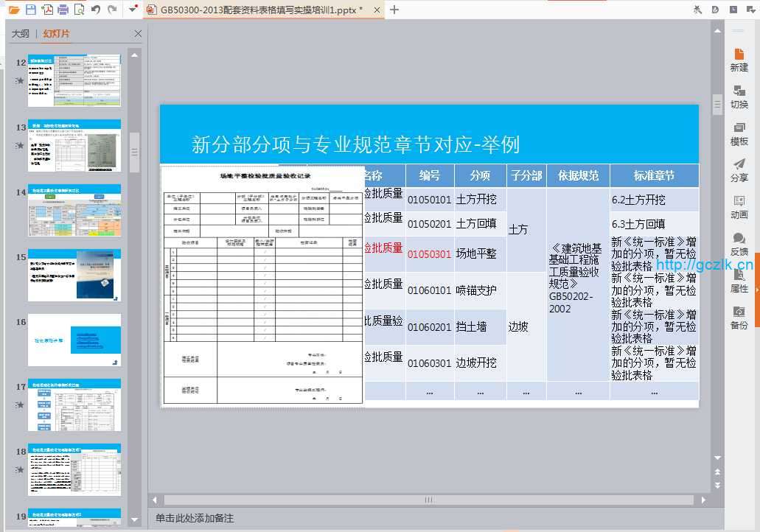
Task: Add a new document tab with plus button
Action: 394,10
